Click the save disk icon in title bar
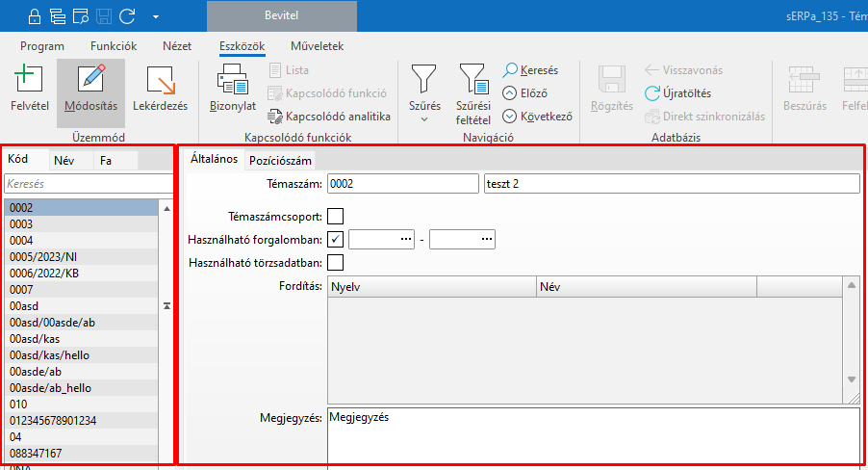The width and height of the screenshot is (868, 470). tap(104, 16)
